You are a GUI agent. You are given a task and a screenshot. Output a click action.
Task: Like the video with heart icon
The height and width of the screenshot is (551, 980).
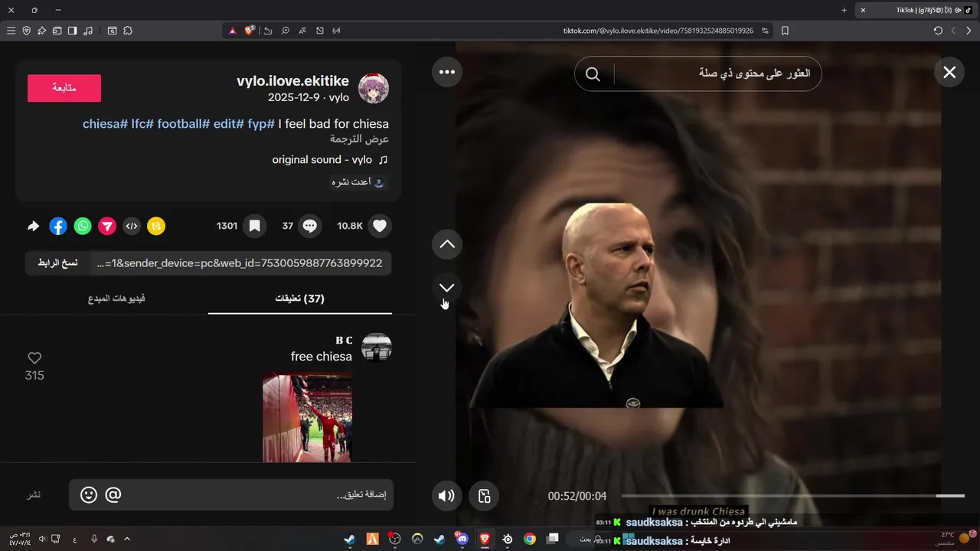(380, 226)
